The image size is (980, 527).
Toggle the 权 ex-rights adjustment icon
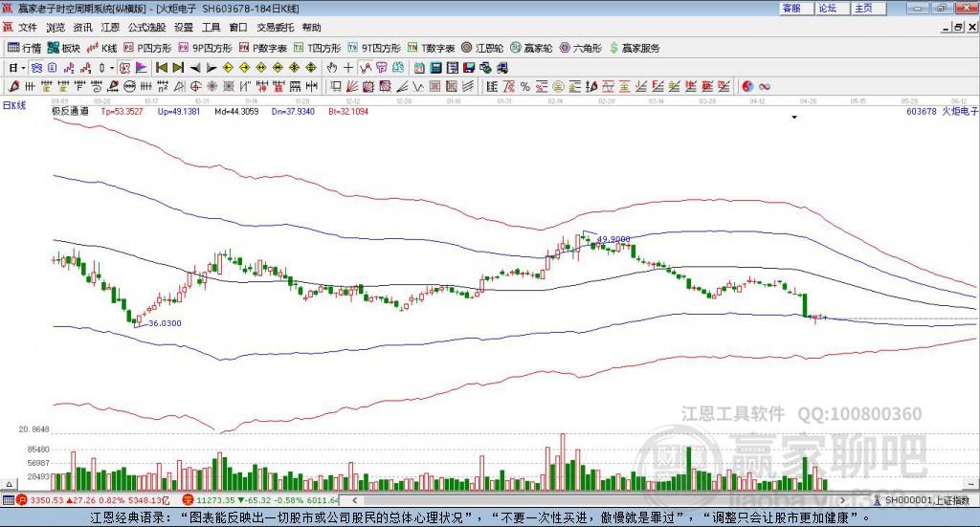coord(124,68)
